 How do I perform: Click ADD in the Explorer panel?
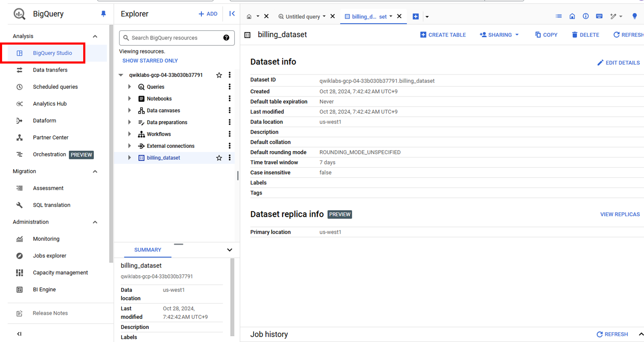pos(208,14)
